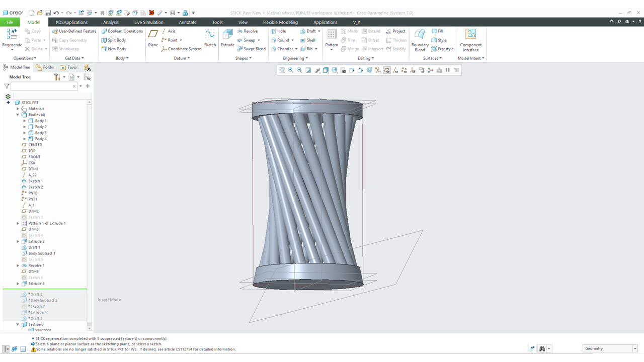
Task: Toggle datum axis display
Action: click(395, 70)
